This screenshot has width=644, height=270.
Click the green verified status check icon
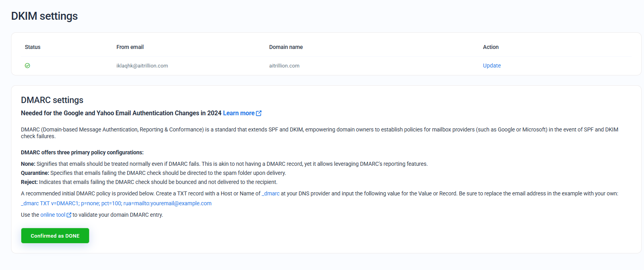[x=28, y=66]
